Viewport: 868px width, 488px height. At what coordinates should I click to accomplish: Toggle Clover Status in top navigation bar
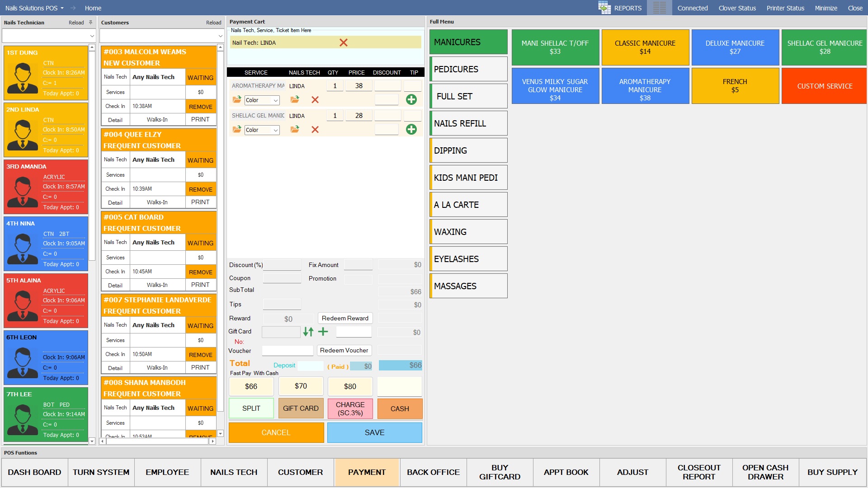tap(737, 8)
